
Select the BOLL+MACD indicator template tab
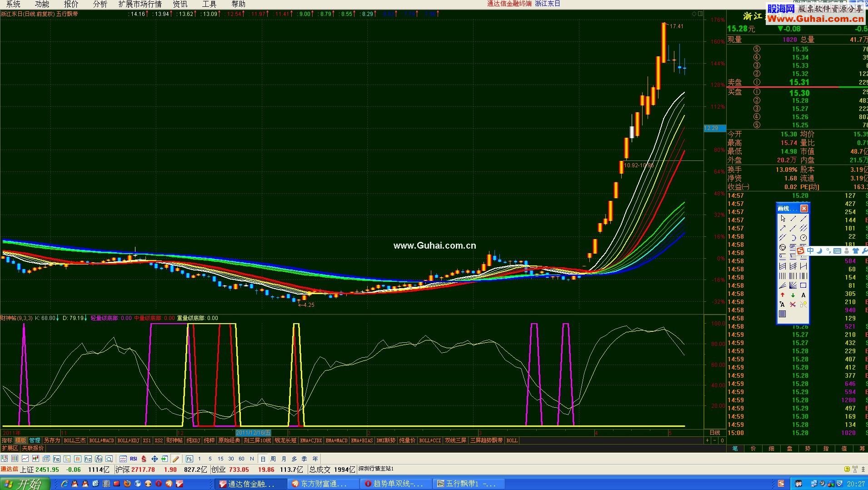[101, 440]
